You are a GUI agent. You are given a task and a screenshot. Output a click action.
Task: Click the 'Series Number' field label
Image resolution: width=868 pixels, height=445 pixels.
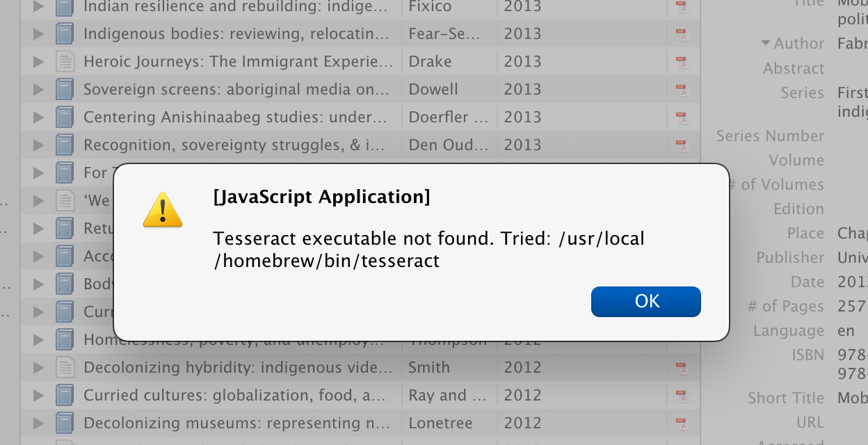771,136
